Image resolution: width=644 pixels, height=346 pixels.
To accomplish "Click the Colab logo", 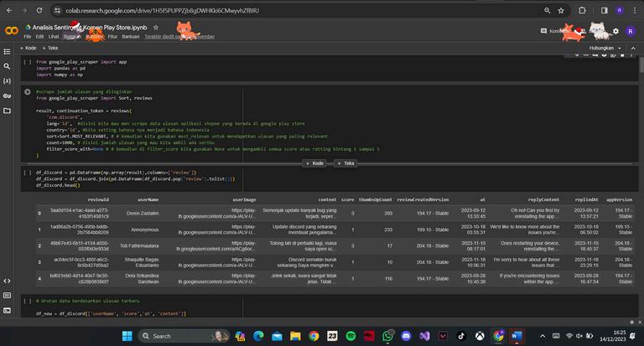I will 12,31.
